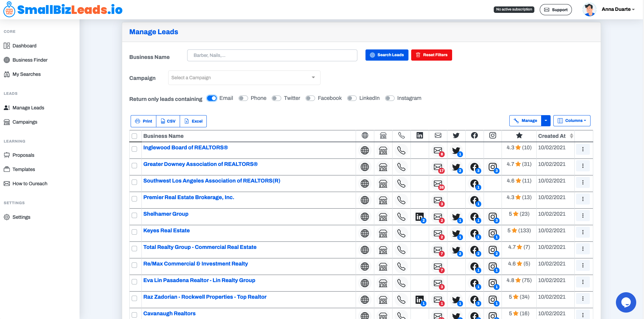This screenshot has height=319, width=644.
Task: Click the Search Leads button
Action: click(x=386, y=55)
